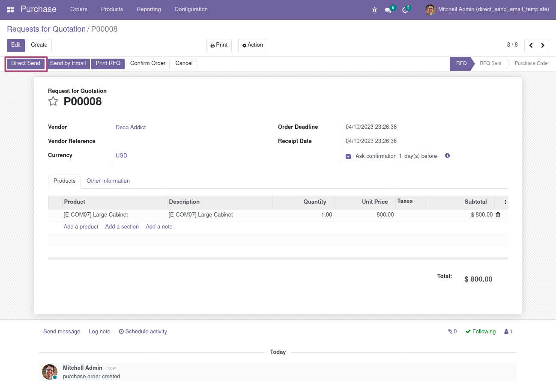Open the conversations message icon
The height and width of the screenshot is (392, 556).
(388, 10)
